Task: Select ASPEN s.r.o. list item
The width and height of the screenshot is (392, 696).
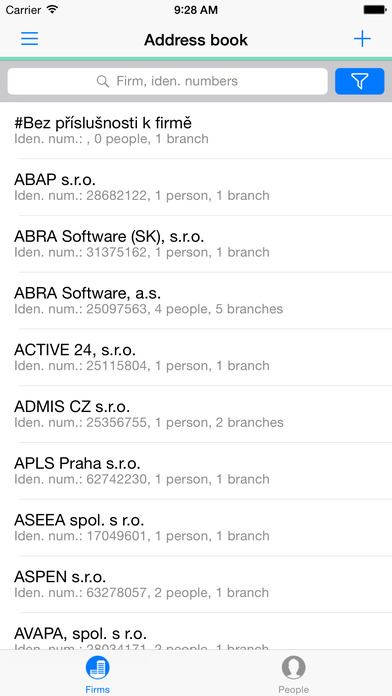Action: pos(196,585)
